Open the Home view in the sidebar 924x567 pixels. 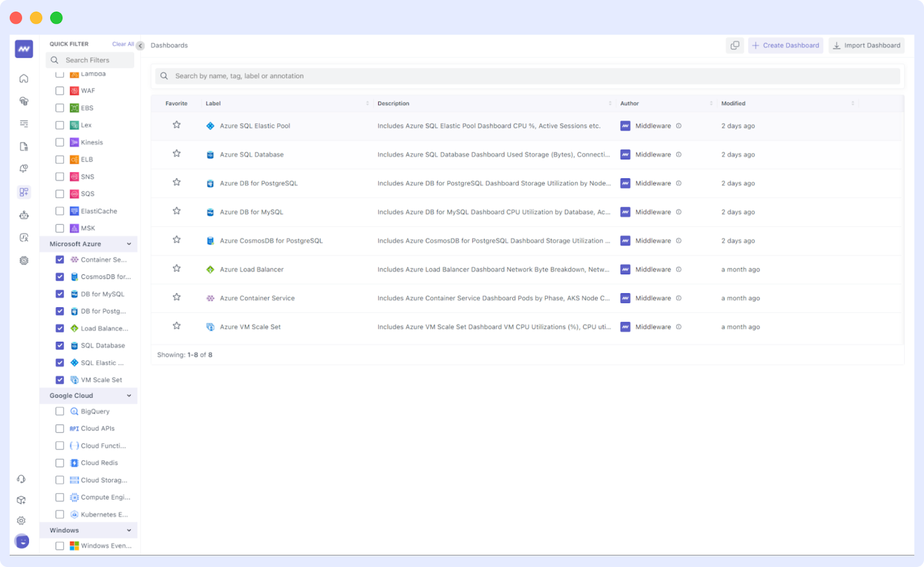(x=23, y=78)
